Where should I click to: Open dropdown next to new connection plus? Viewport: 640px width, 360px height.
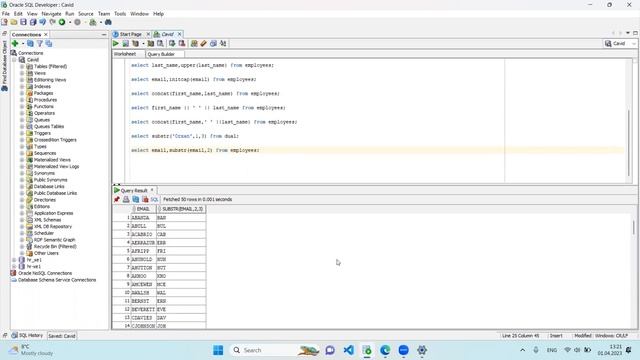click(22, 44)
